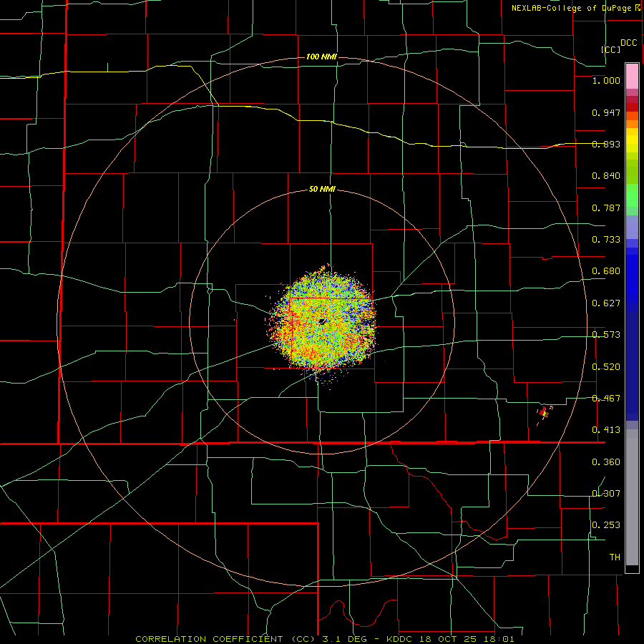Click the 0.733 color scale label
The width and height of the screenshot is (644, 644).
point(606,240)
